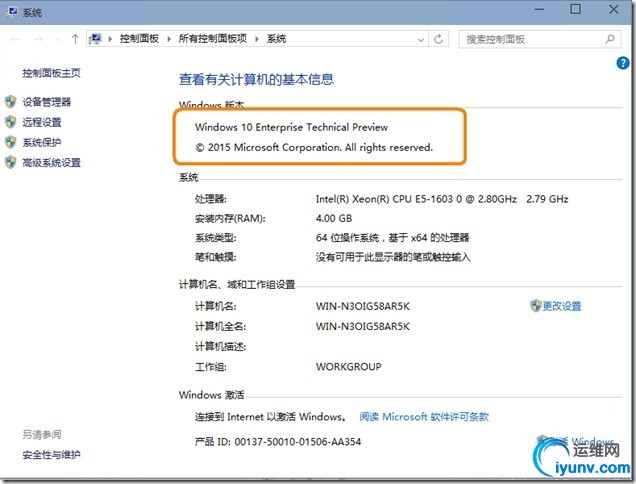Screen dimensions: 636x484
Task: Open 安全性与维护 link
Action: 52,455
